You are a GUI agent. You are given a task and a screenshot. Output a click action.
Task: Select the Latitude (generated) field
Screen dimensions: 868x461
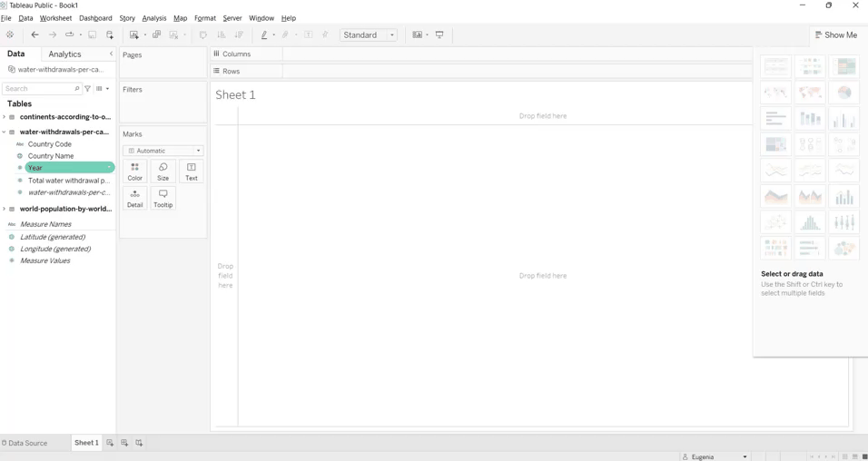point(53,237)
